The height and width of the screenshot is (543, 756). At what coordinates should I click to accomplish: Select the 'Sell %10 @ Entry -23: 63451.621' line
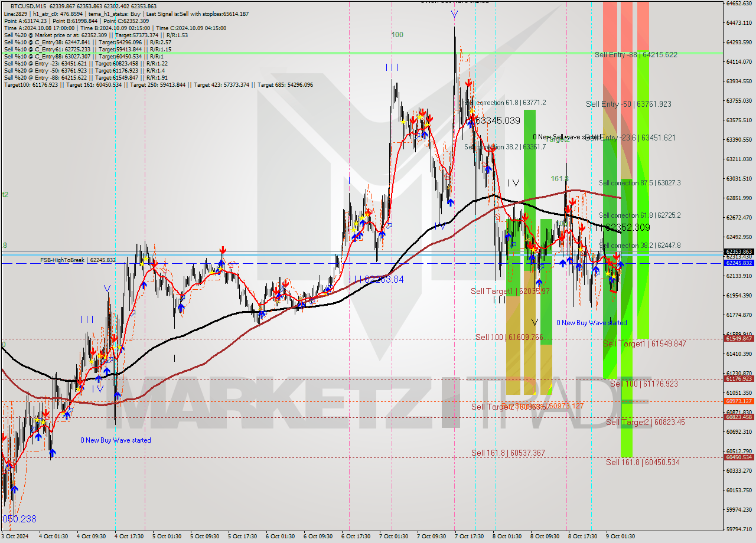86,64
